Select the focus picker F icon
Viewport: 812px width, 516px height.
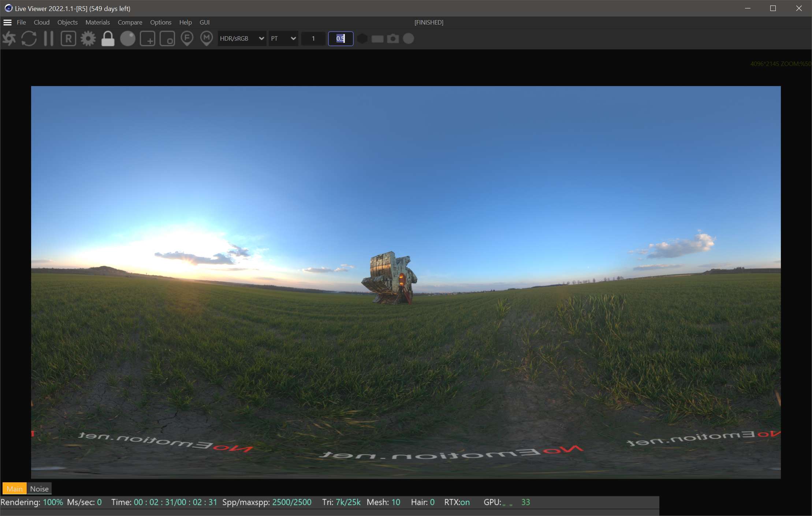coord(187,38)
